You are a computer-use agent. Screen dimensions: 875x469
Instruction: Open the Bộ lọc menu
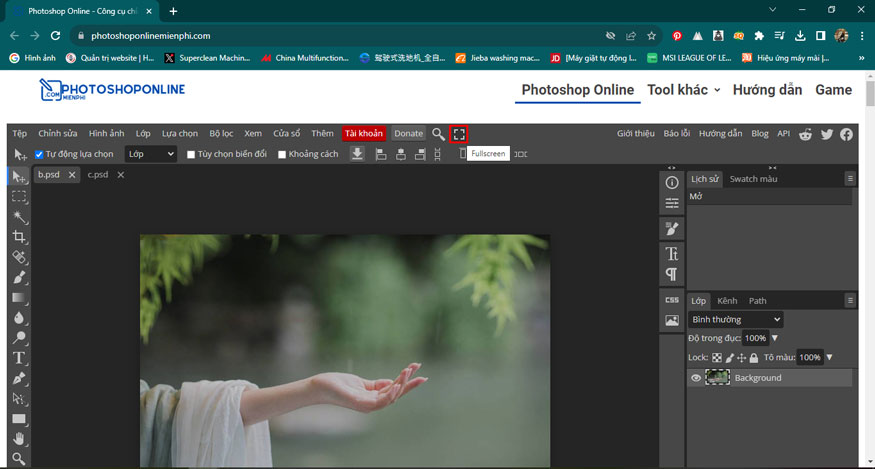221,134
